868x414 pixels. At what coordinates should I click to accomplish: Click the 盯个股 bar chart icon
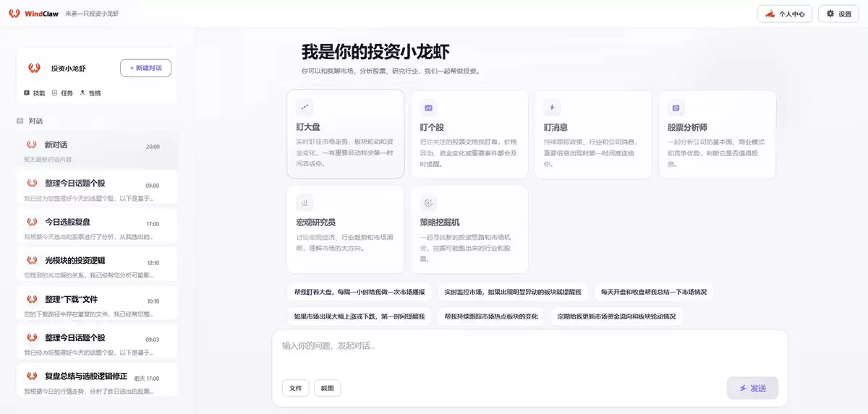pyautogui.click(x=428, y=108)
